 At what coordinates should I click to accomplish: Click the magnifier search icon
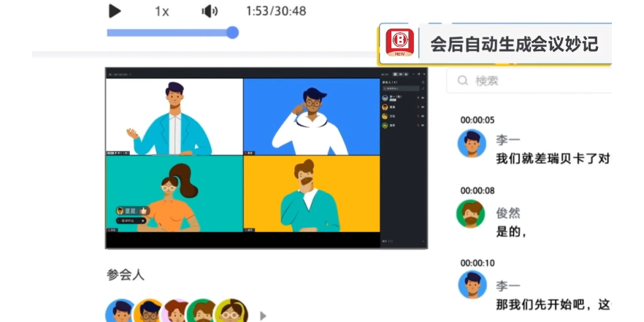click(463, 80)
